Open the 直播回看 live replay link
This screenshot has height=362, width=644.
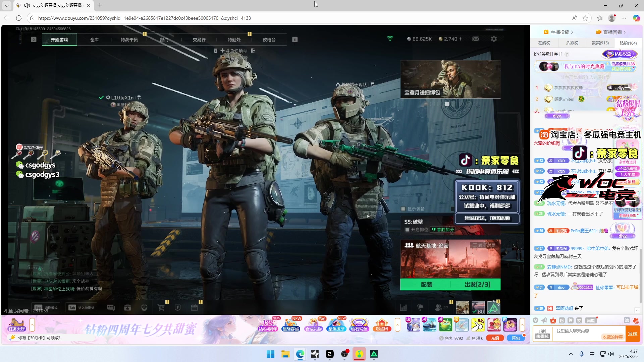[x=611, y=32]
